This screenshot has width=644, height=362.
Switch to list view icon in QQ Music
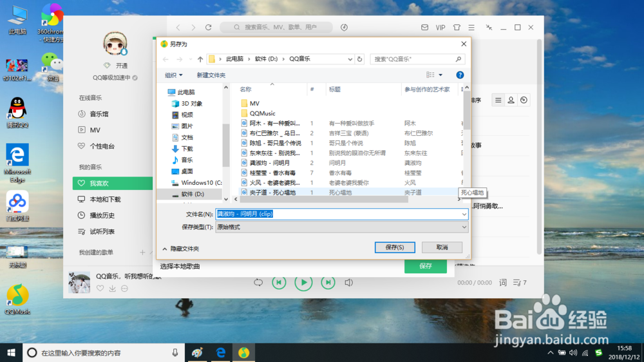click(498, 100)
